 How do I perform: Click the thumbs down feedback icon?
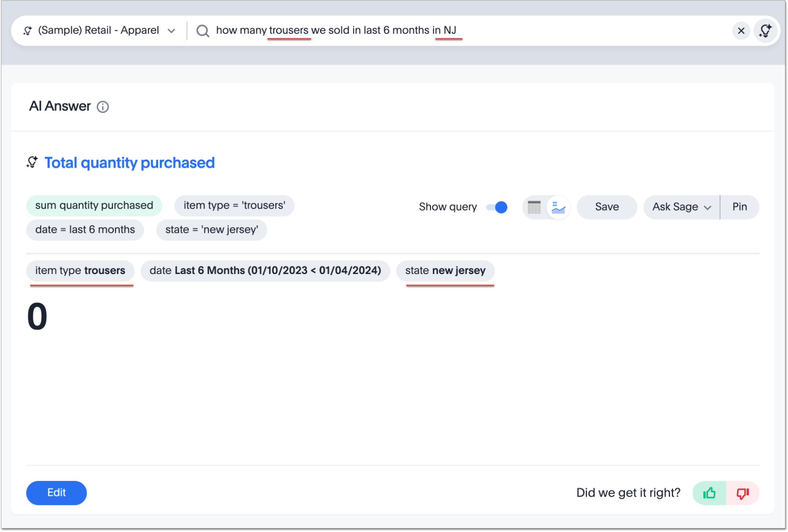click(743, 493)
